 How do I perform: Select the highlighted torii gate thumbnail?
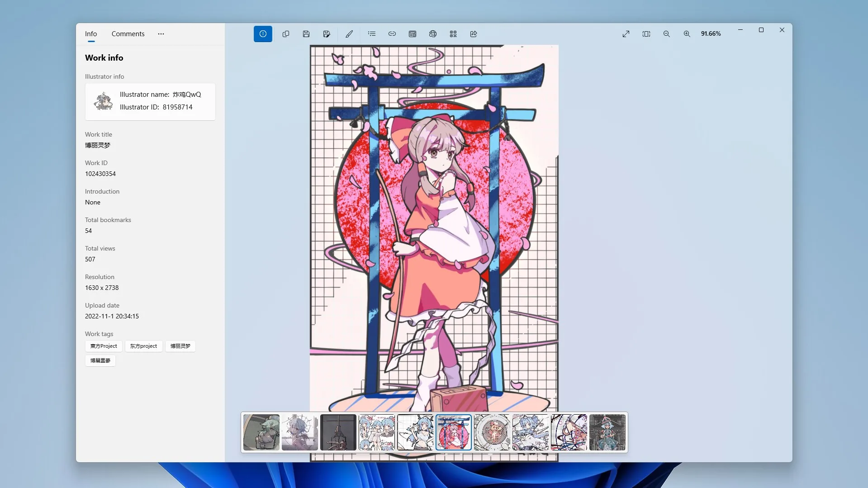pyautogui.click(x=454, y=432)
